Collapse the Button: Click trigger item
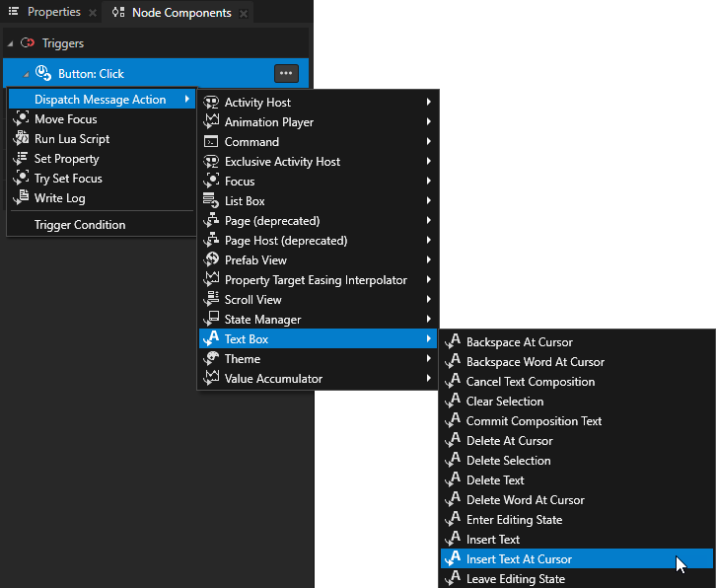Screen dimensions: 716x588 tap(27, 74)
